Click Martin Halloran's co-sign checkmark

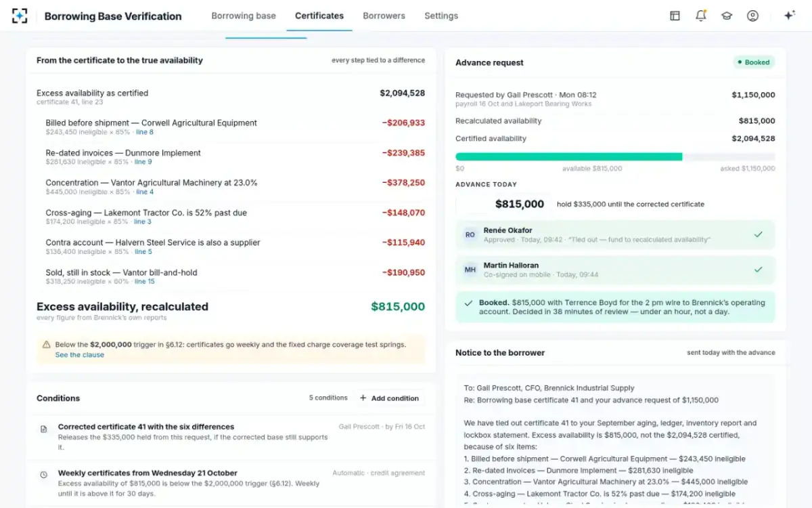759,270
